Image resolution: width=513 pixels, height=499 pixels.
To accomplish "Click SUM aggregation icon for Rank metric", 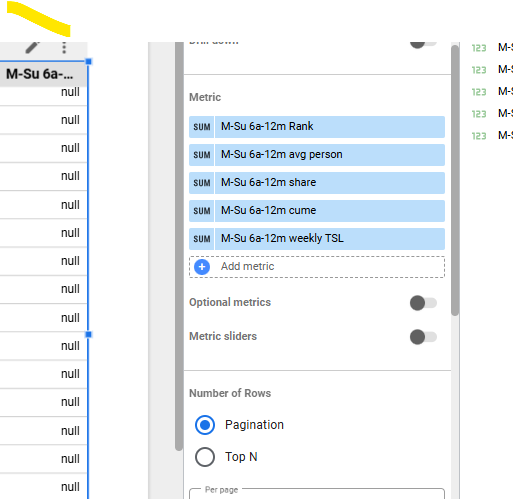I will [202, 127].
